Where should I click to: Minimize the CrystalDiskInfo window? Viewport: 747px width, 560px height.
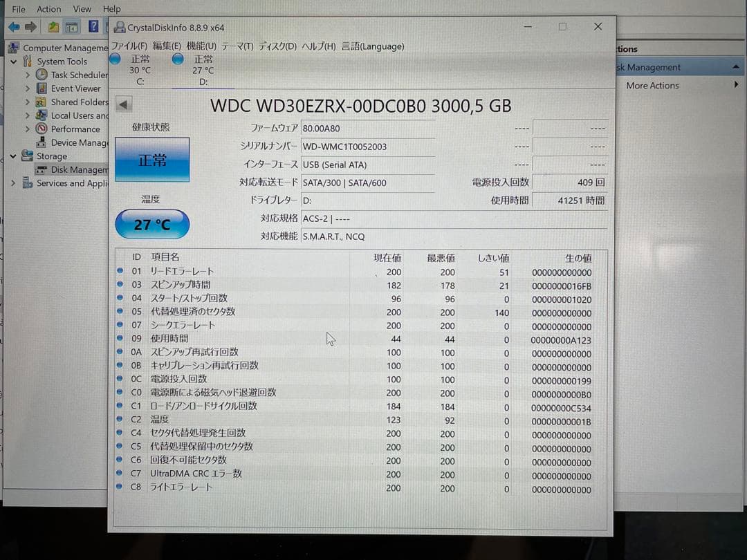528,27
